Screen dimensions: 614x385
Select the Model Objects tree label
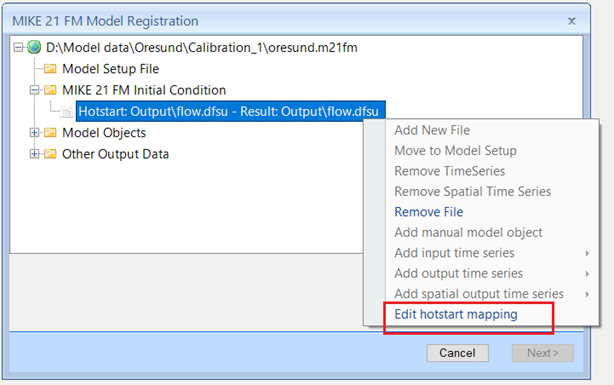pyautogui.click(x=104, y=133)
